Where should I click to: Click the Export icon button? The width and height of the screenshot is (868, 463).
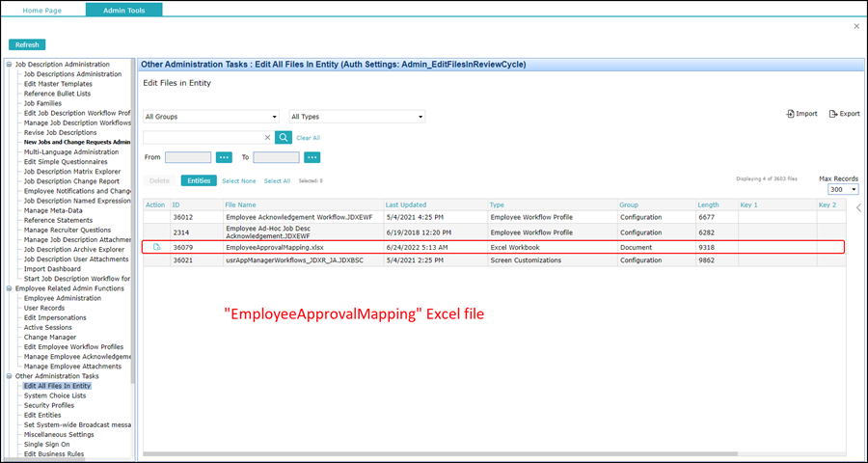coord(844,114)
